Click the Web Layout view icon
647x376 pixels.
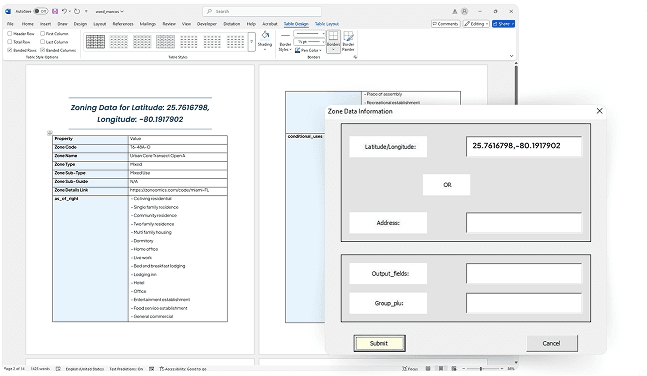pos(454,368)
